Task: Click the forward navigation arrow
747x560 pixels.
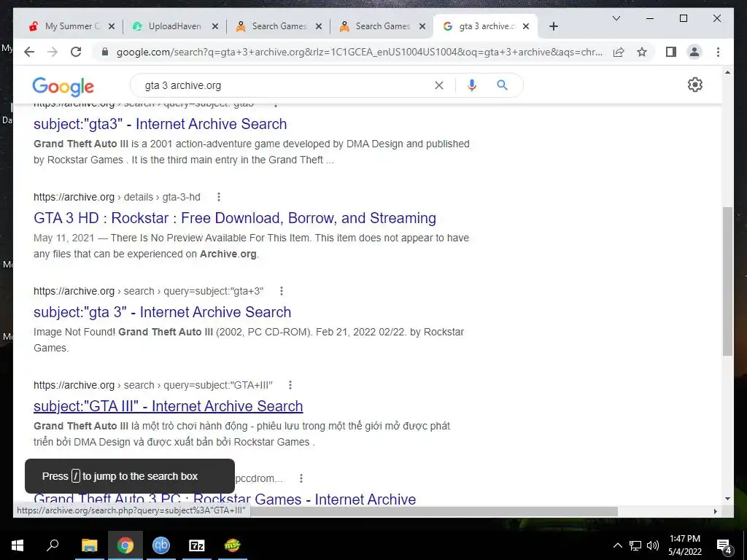Action: [x=53, y=52]
